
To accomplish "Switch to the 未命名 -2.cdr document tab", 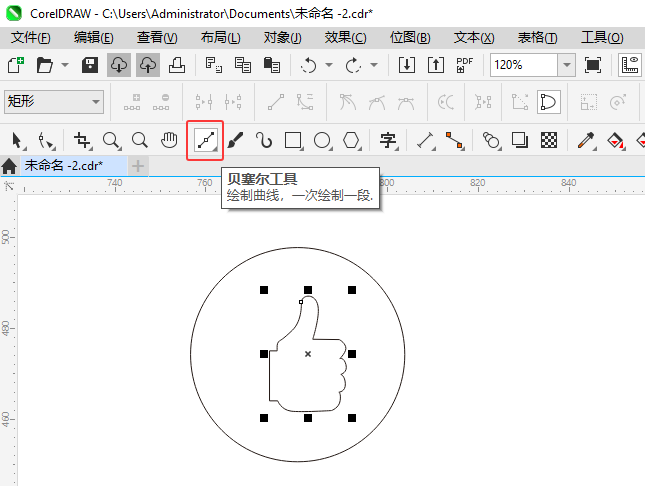I will point(74,166).
